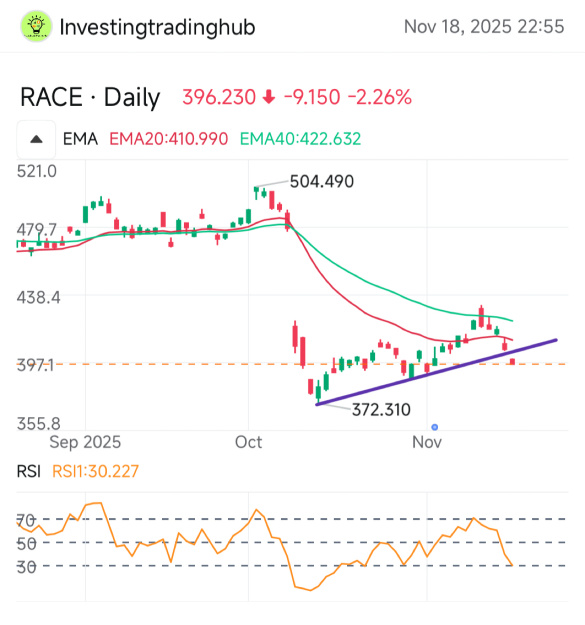Click the 355.8 price axis label

coord(38,423)
